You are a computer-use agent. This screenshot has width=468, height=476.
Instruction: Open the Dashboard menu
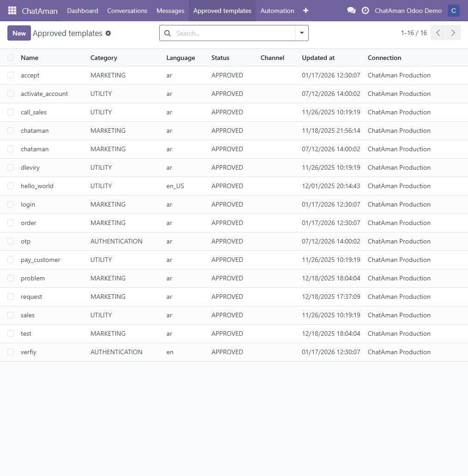(x=83, y=11)
